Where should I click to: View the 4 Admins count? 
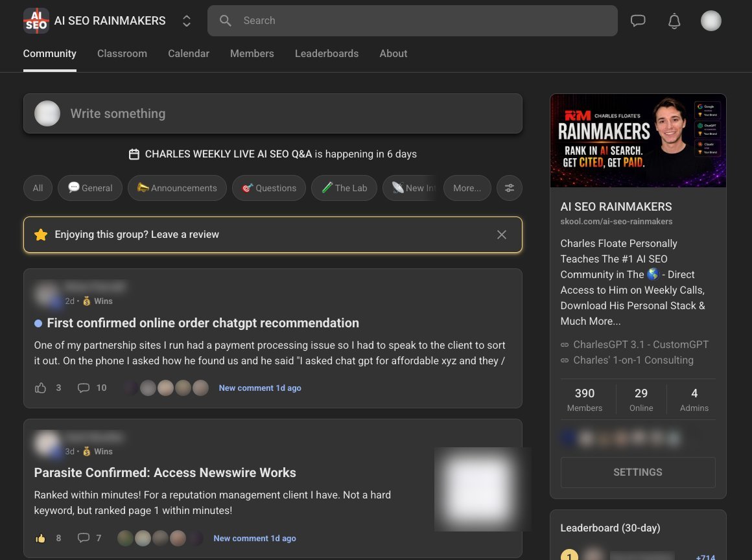(x=694, y=400)
